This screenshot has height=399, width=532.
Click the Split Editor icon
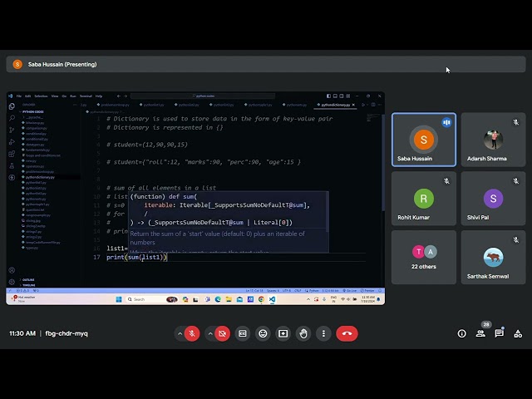tap(373, 105)
